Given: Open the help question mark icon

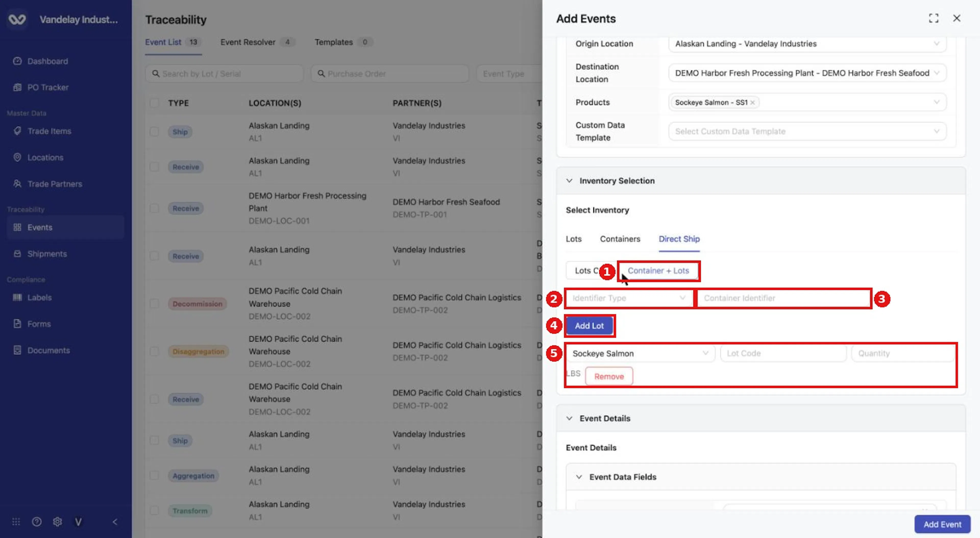Looking at the screenshot, I should [x=36, y=522].
